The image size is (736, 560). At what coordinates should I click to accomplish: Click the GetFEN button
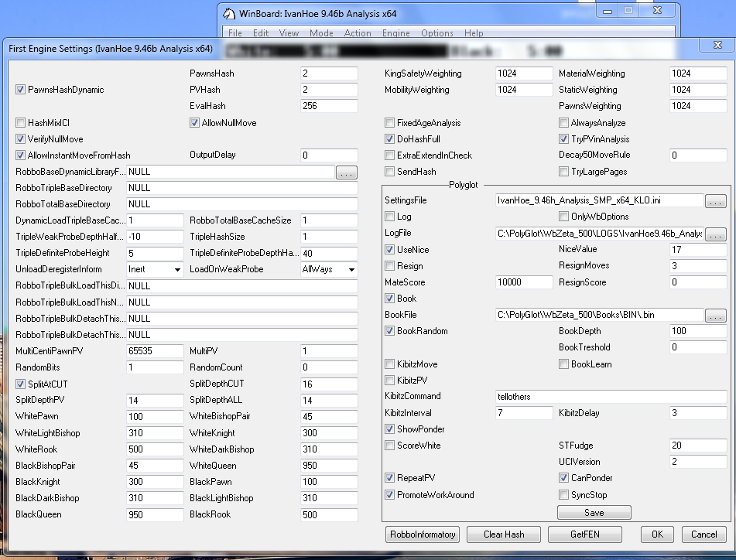pyautogui.click(x=585, y=534)
